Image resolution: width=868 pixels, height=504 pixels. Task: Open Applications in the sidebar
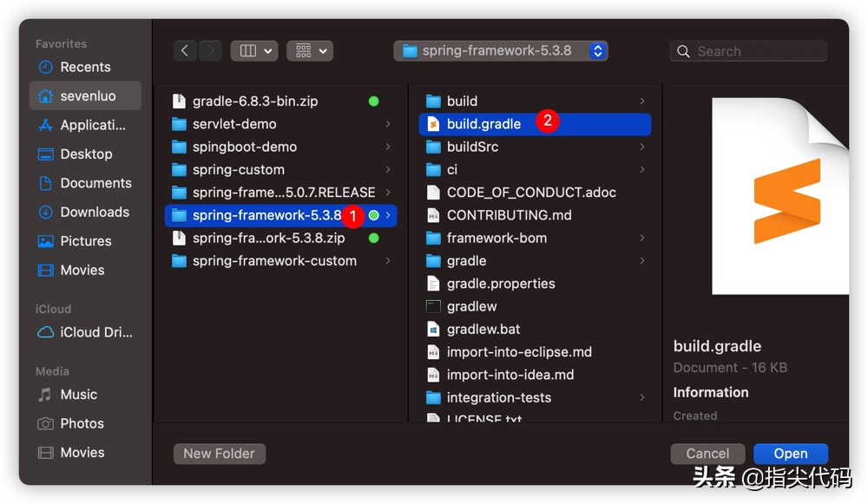85,125
